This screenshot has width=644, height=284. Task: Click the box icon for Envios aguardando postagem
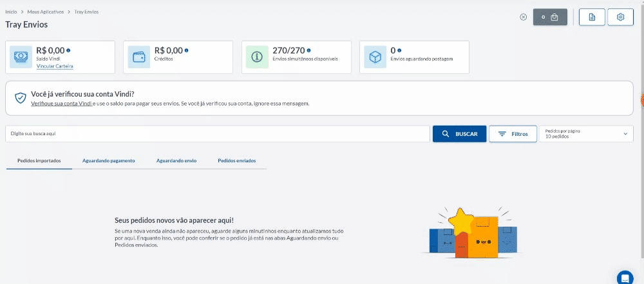375,57
